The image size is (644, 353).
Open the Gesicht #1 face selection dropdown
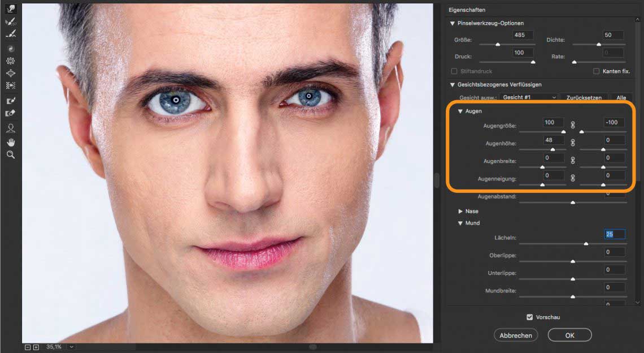(528, 98)
